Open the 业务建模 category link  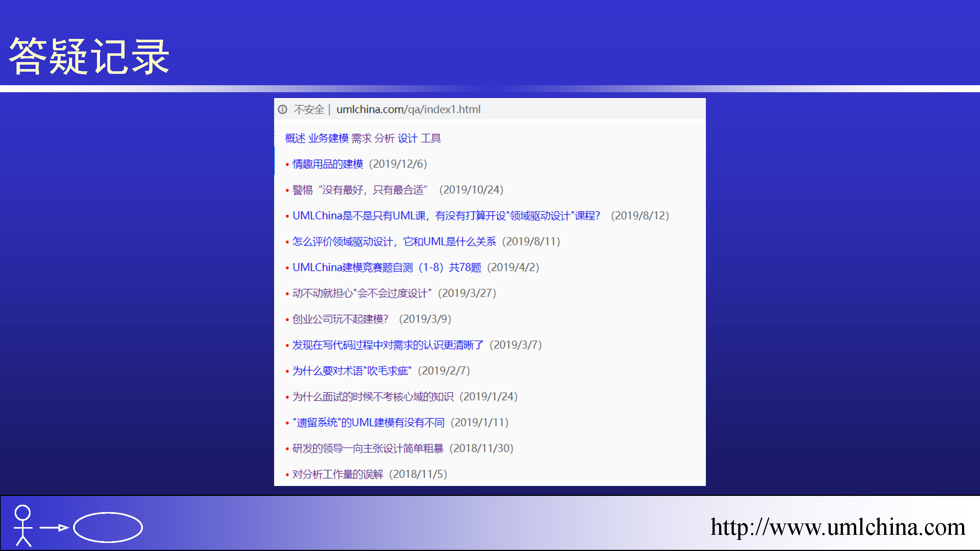[328, 138]
